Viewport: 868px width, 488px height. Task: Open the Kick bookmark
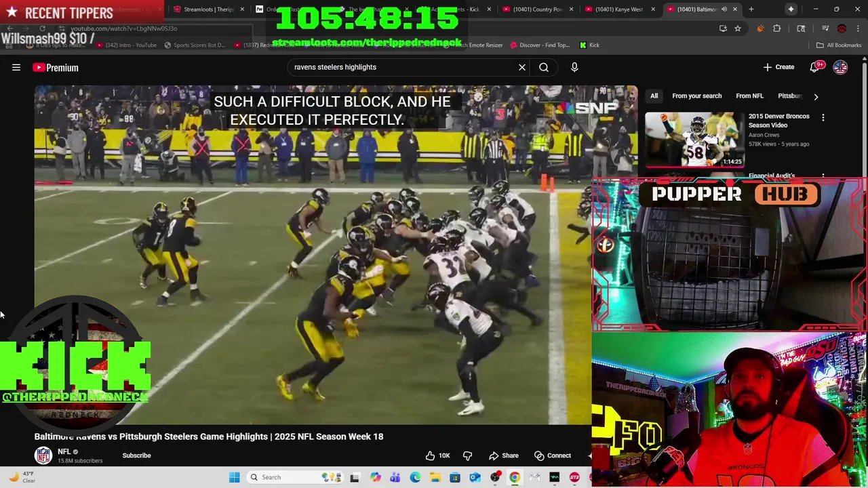coord(589,45)
